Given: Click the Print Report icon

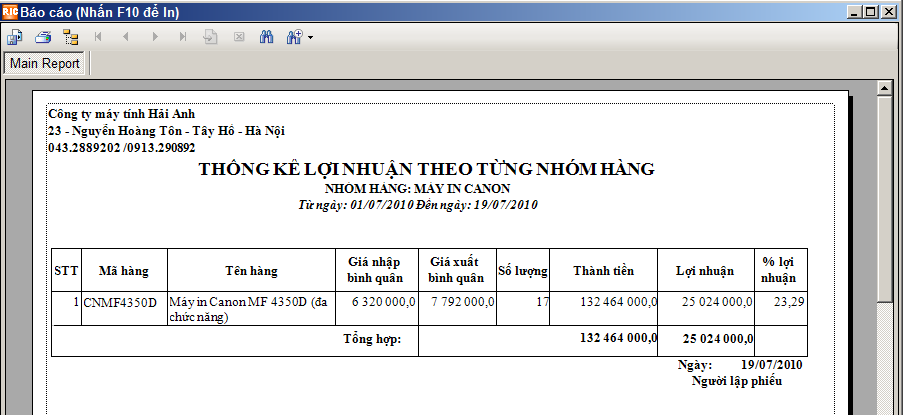Looking at the screenshot, I should point(43,37).
